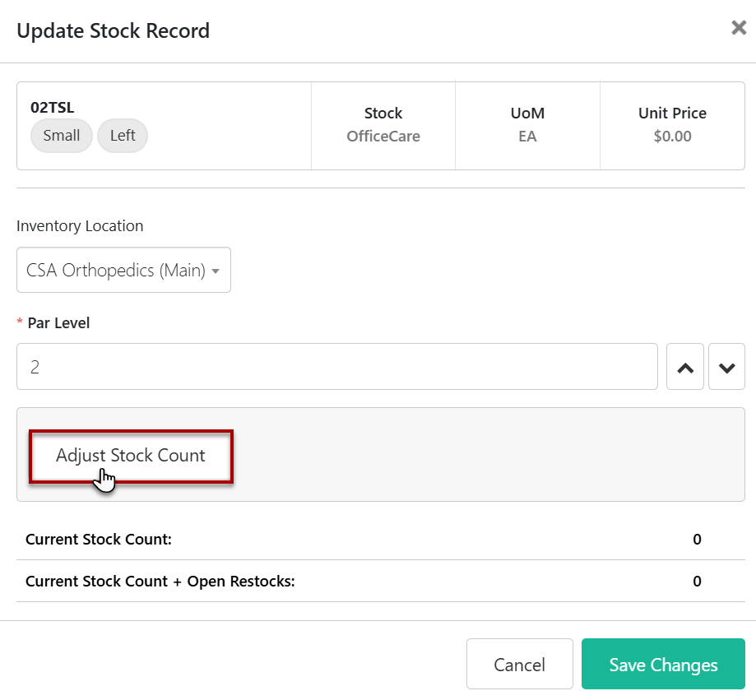Click the Cancel button
This screenshot has width=756, height=700.
point(519,665)
